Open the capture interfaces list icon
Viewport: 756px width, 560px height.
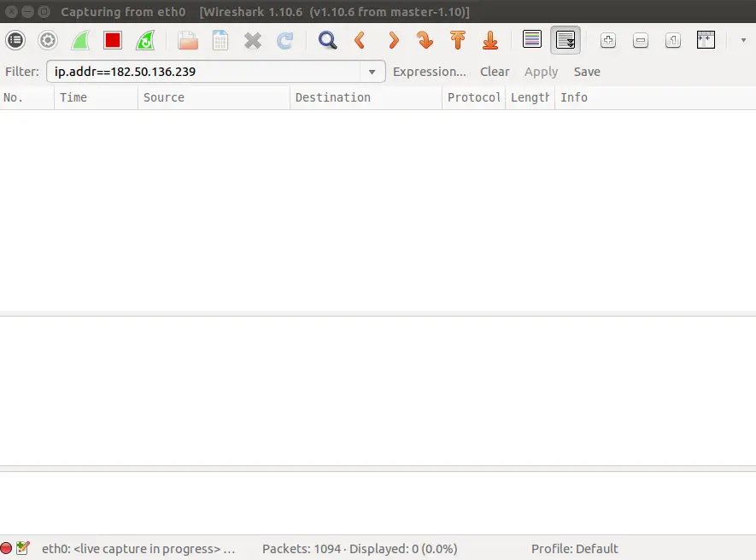(x=15, y=40)
